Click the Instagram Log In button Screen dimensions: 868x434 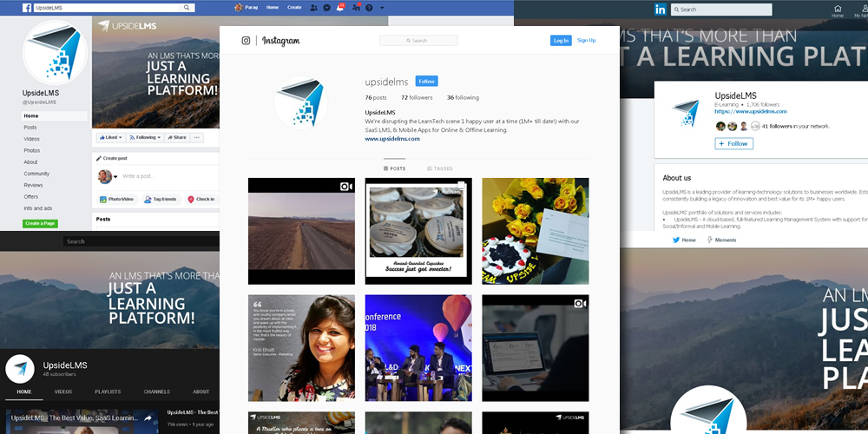(x=561, y=41)
